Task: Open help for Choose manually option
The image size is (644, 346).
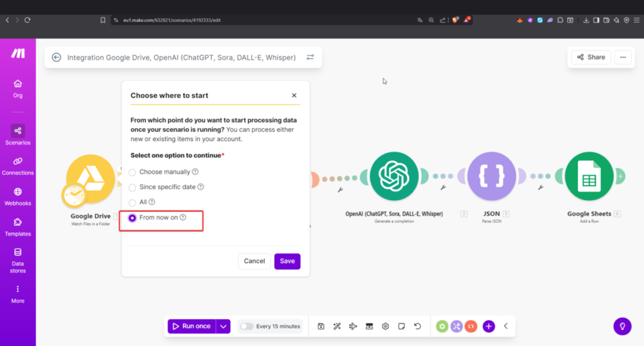Action: (x=196, y=172)
